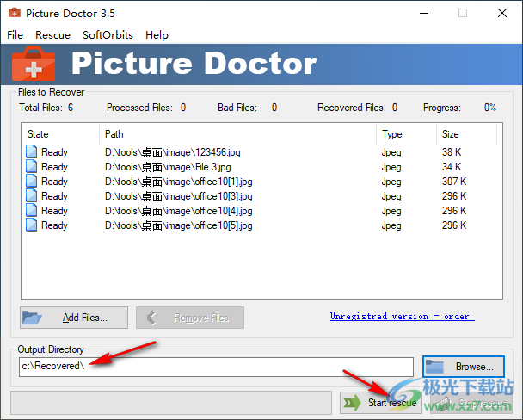Click the Progress 0% value

tap(490, 108)
